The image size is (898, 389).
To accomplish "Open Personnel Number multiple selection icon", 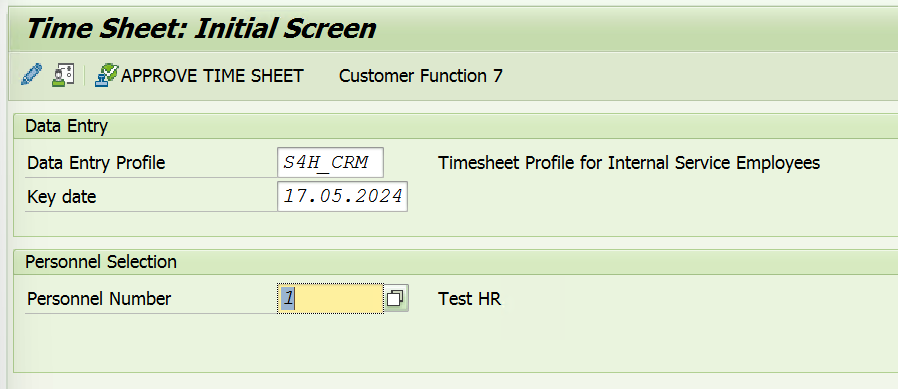I will (x=396, y=298).
